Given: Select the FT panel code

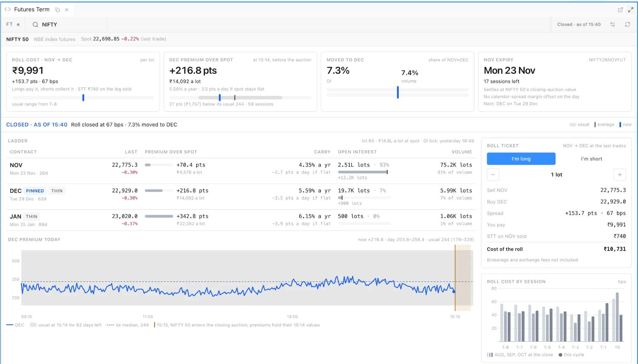Looking at the screenshot, I should click(10, 24).
